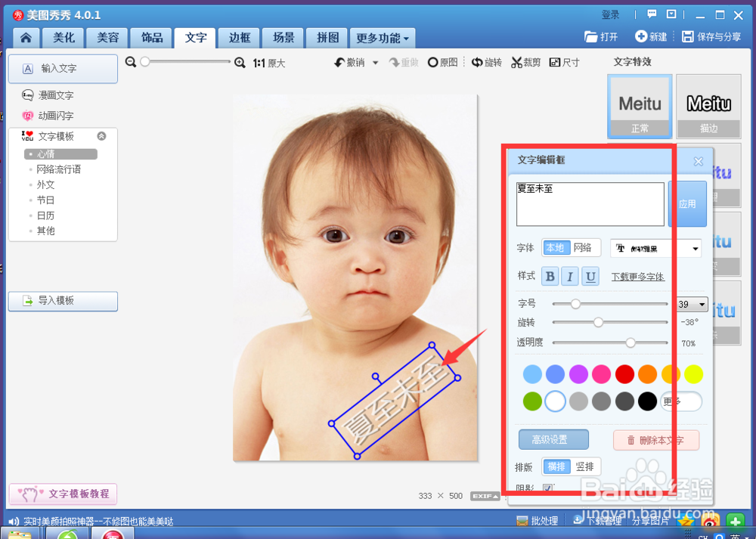The width and height of the screenshot is (756, 539).
Task: Switch text layout to 竖排 vertical
Action: [x=585, y=466]
